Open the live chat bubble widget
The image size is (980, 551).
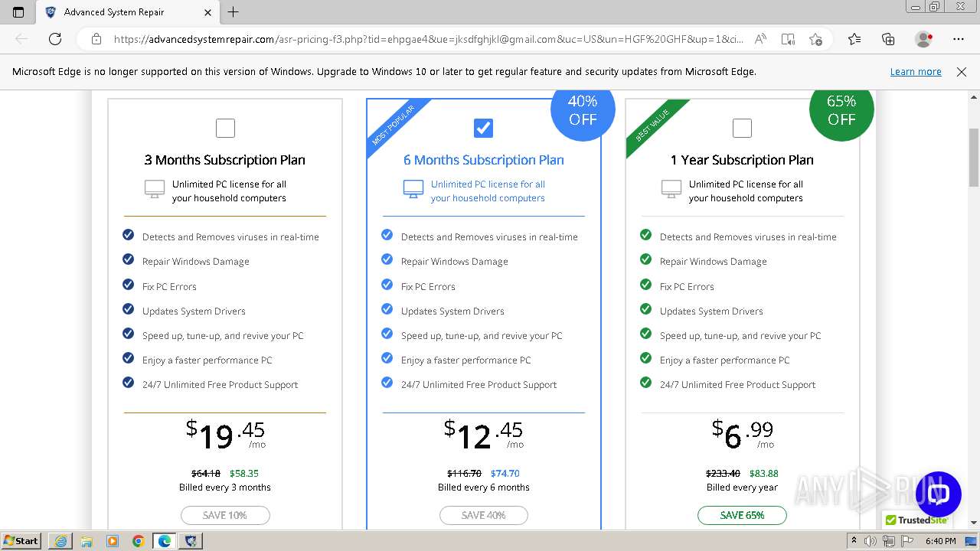pyautogui.click(x=938, y=494)
